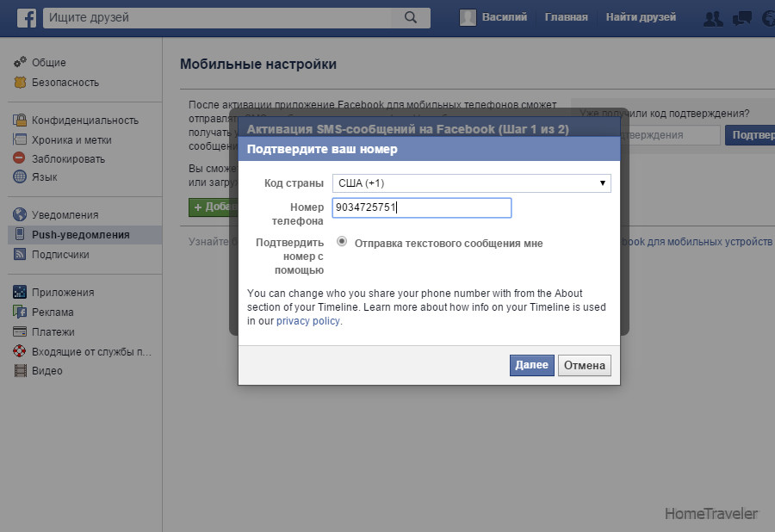Open Василий profile link in header
The image size is (775, 532).
coord(504,17)
